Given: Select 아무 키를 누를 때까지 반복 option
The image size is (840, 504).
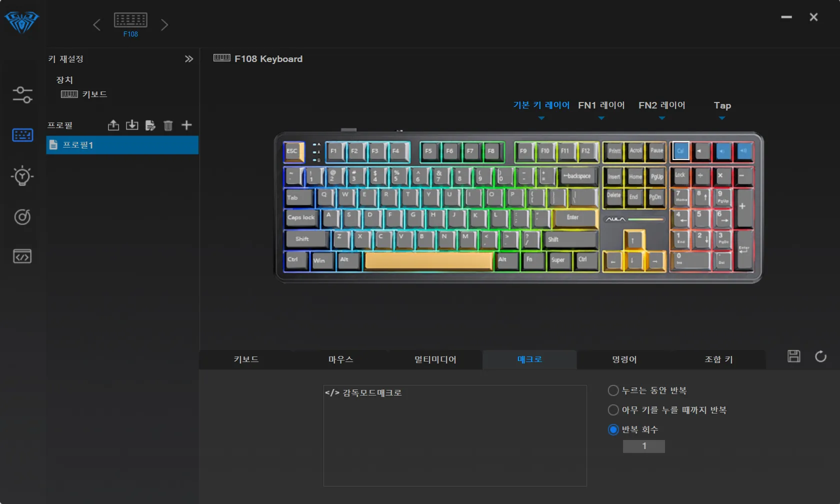Looking at the screenshot, I should click(x=613, y=410).
